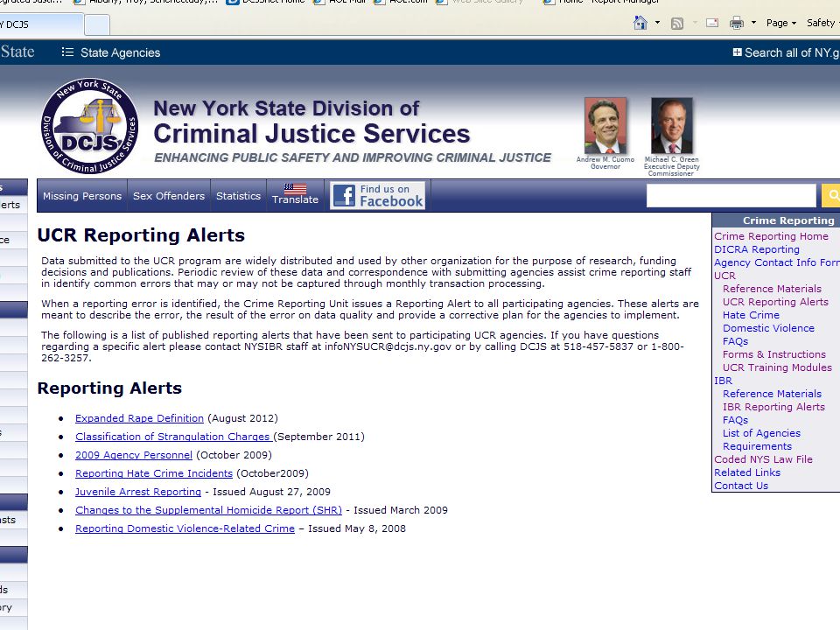The height and width of the screenshot is (630, 840).
Task: Click UCR section link in sidebar
Action: pyautogui.click(x=724, y=276)
